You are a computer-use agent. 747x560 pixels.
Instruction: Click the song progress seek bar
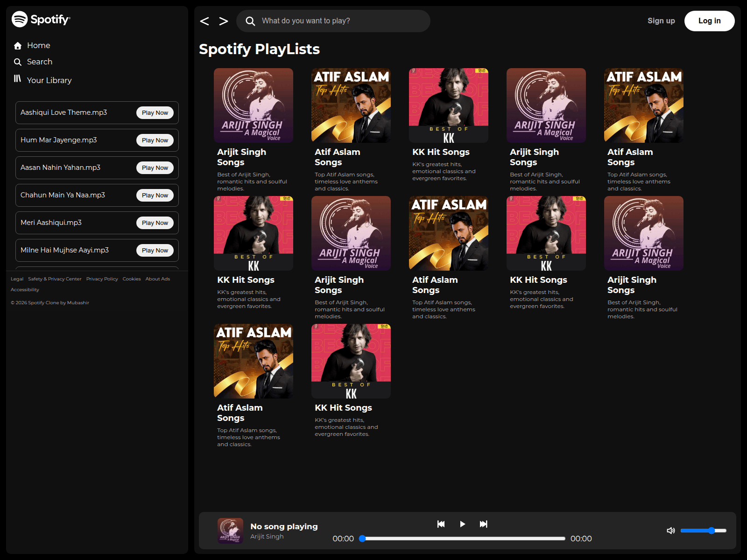(463, 539)
